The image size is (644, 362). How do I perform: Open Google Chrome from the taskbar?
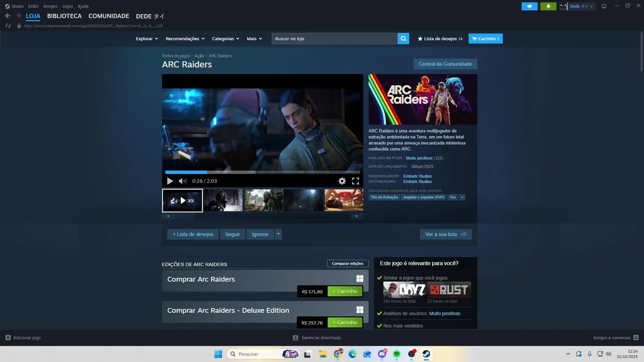338,354
